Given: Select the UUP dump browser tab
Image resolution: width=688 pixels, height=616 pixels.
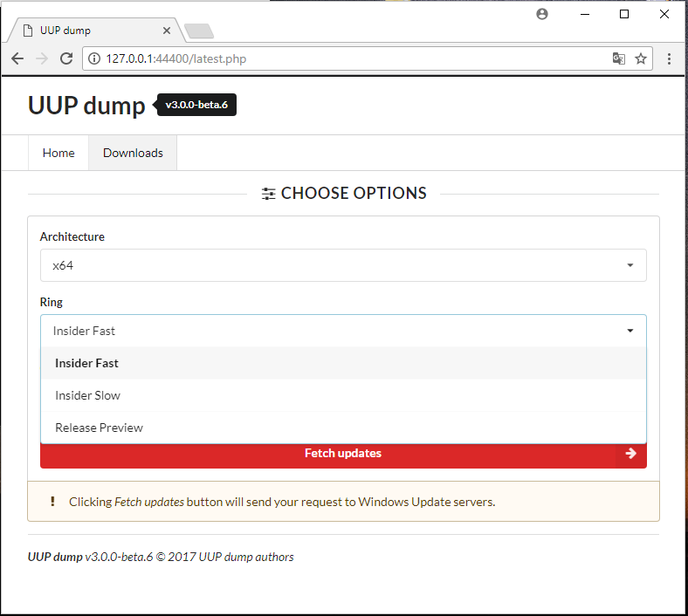Looking at the screenshot, I should (x=94, y=31).
